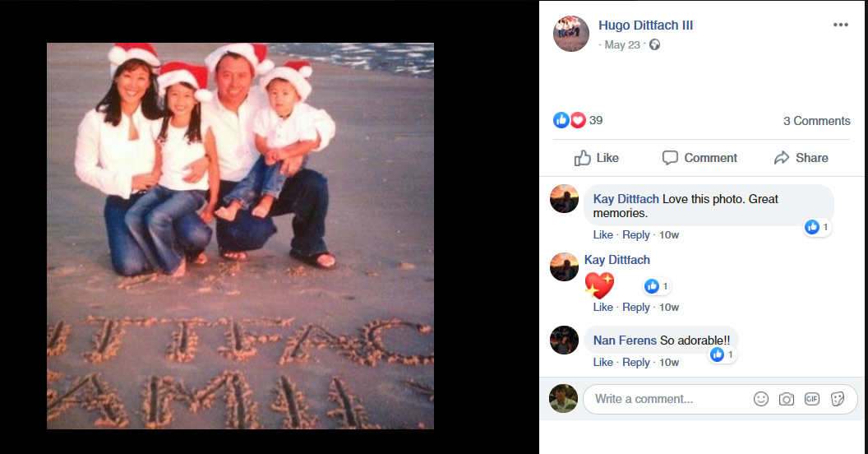The height and width of the screenshot is (454, 868).
Task: Open Hugo Dittfach III profile name link
Action: [645, 25]
